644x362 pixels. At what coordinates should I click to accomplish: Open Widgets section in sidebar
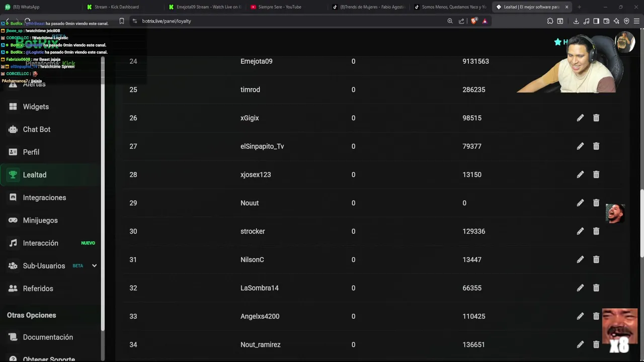coord(50,107)
